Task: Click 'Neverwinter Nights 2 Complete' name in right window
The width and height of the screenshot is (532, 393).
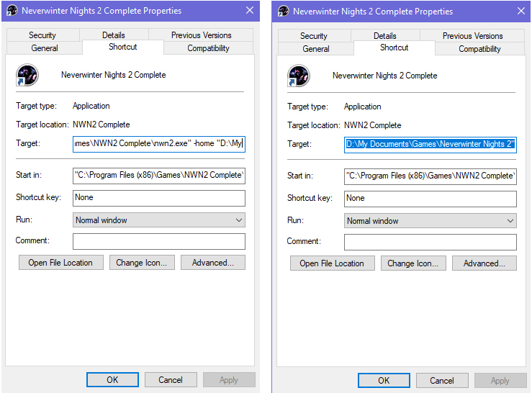Action: click(384, 76)
